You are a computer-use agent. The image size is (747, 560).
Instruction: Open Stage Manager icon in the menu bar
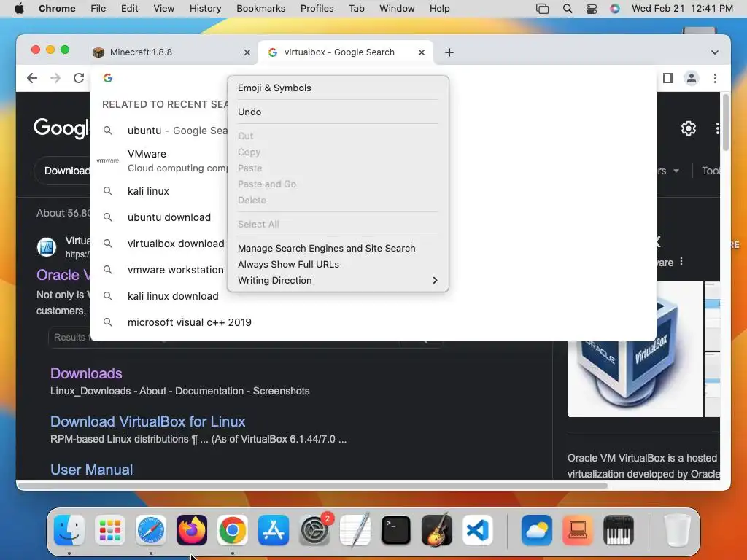(x=542, y=9)
